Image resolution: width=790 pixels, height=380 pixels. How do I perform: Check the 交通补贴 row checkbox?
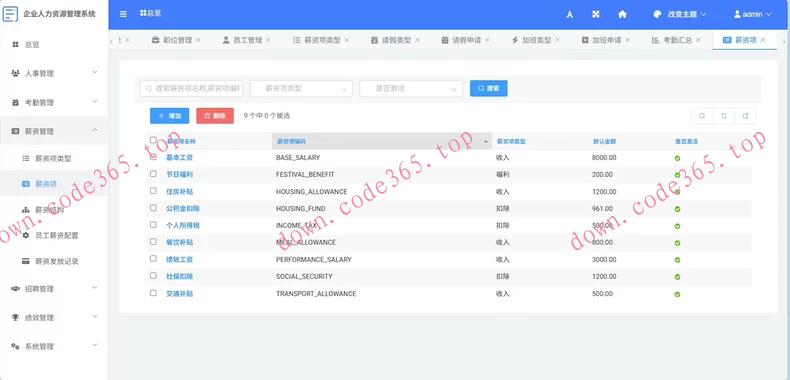(153, 293)
